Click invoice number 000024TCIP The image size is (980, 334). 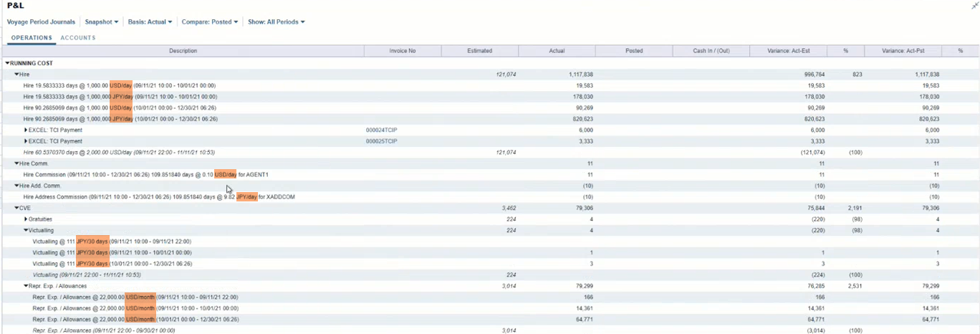click(382, 130)
